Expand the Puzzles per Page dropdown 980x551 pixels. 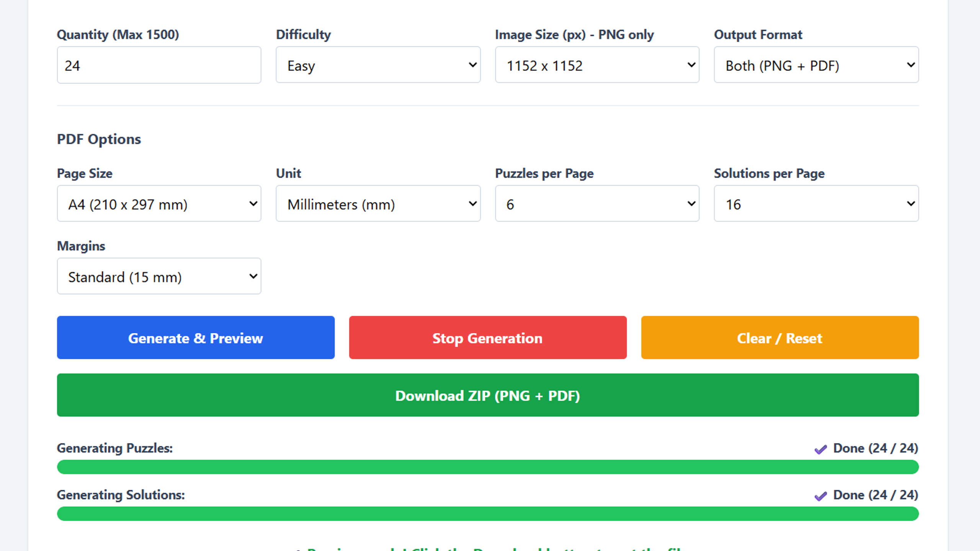pos(597,204)
